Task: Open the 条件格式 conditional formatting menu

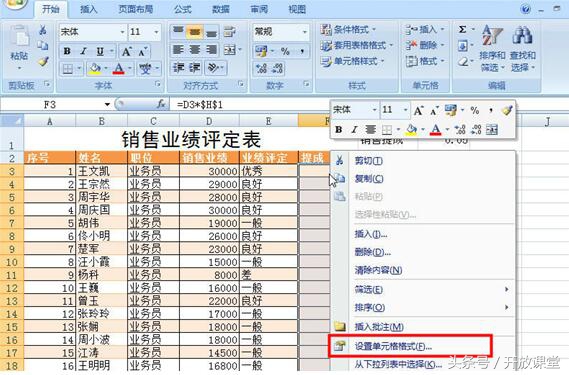Action: click(348, 29)
